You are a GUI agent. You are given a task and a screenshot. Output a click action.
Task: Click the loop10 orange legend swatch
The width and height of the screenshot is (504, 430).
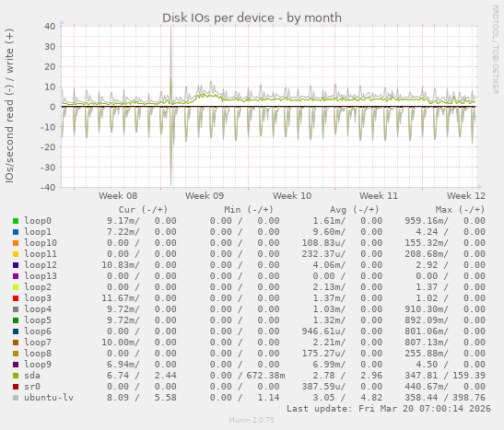pyautogui.click(x=16, y=243)
